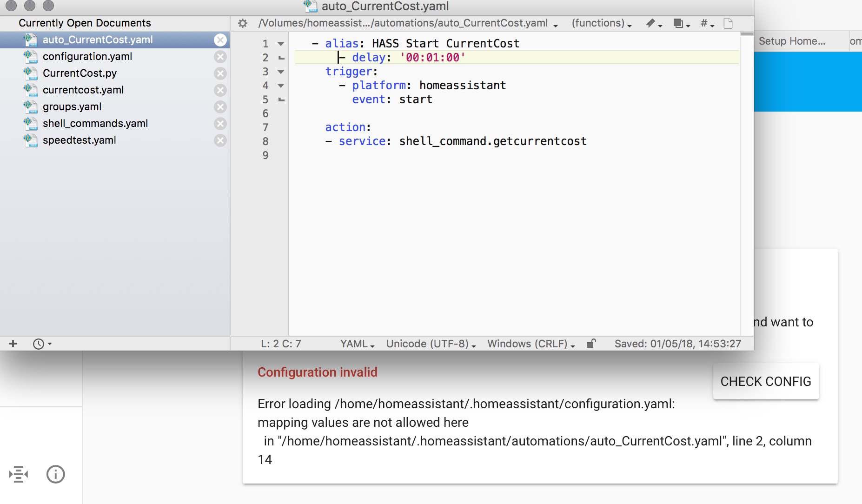This screenshot has height=504, width=862.
Task: Close shell_commands.yaml in the documents list
Action: 220,124
